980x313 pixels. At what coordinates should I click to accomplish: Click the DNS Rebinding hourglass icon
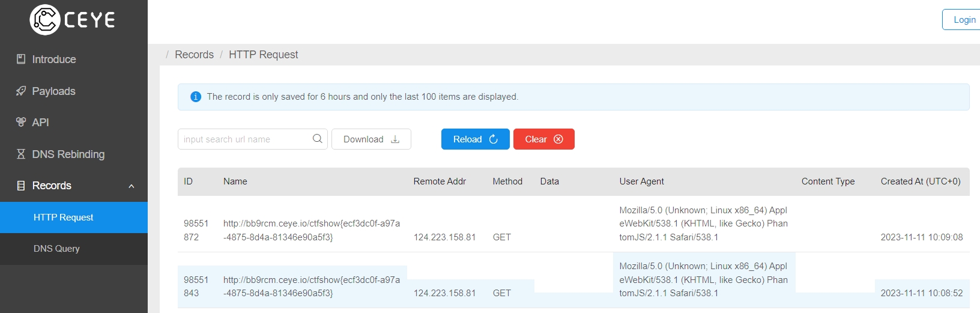tap(21, 154)
